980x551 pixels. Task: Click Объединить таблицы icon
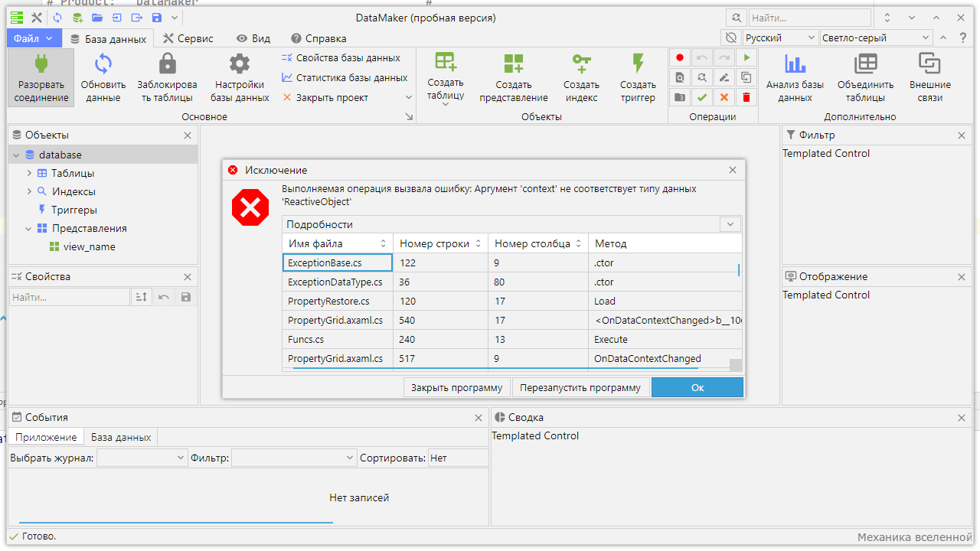[866, 64]
